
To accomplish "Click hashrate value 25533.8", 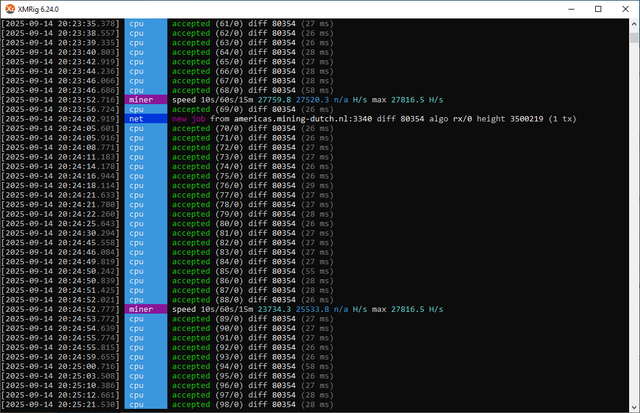I will pyautogui.click(x=312, y=309).
